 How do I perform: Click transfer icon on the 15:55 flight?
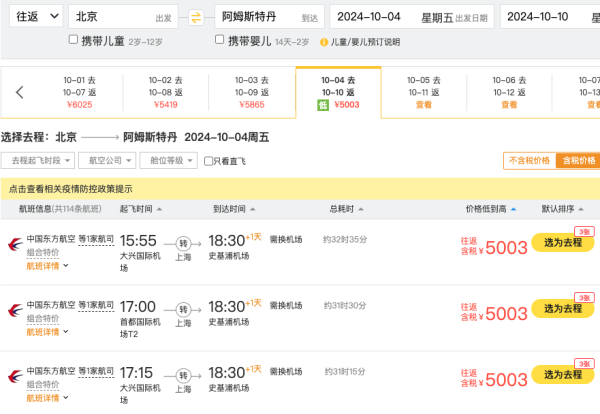(183, 244)
